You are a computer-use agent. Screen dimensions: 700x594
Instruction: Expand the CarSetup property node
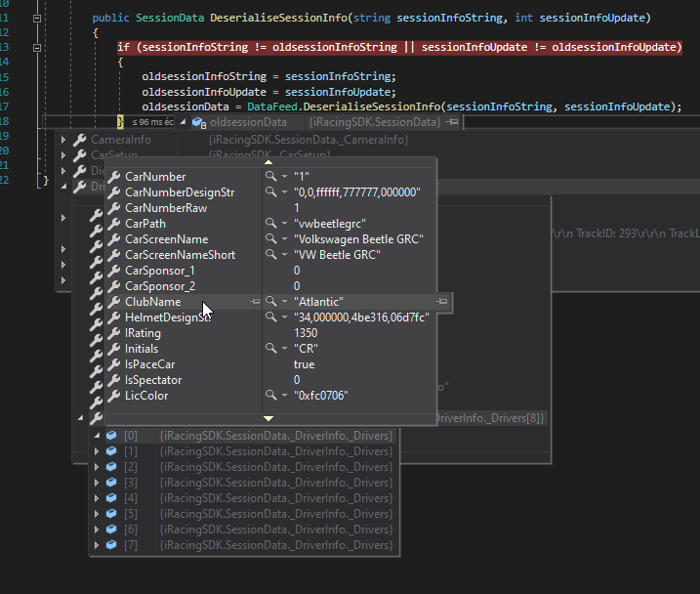click(62, 155)
